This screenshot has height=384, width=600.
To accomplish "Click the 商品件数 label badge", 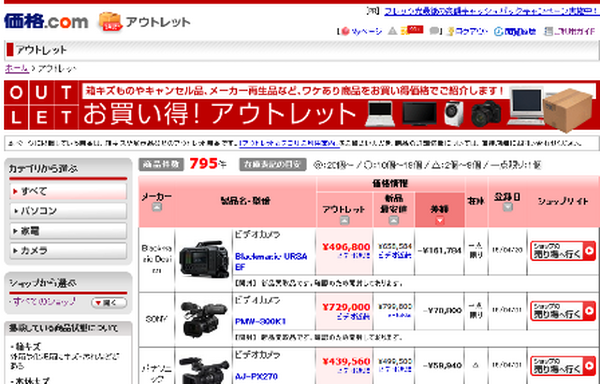I will click(161, 164).
